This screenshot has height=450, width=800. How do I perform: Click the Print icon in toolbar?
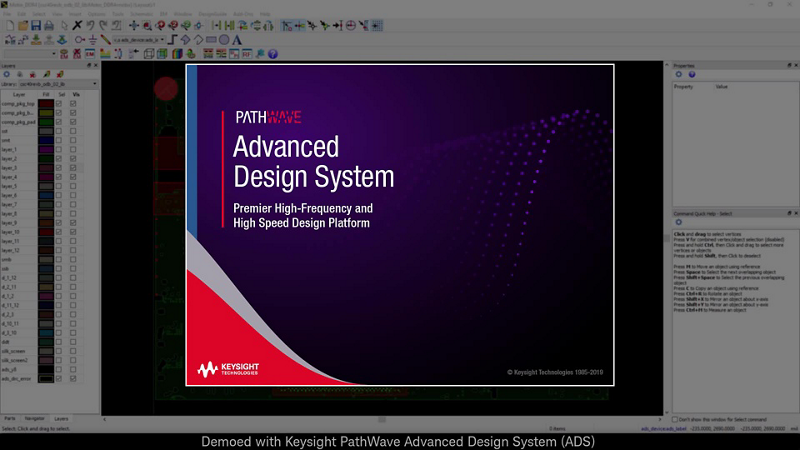49,26
